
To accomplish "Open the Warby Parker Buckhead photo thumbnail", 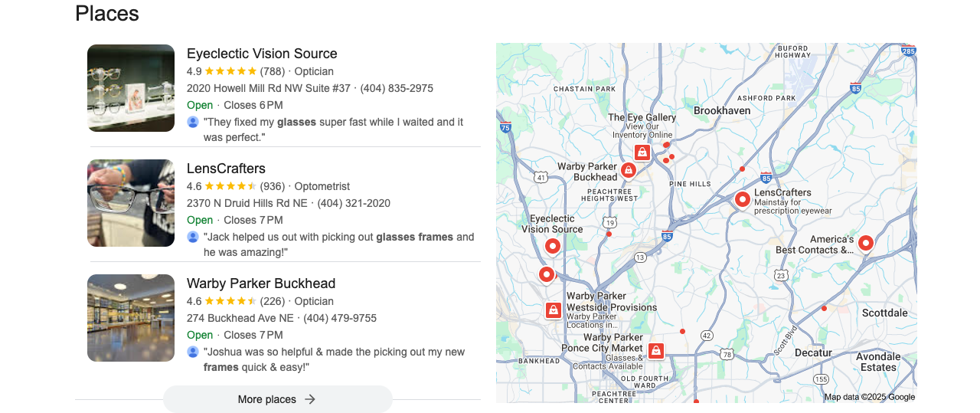I will coord(131,318).
